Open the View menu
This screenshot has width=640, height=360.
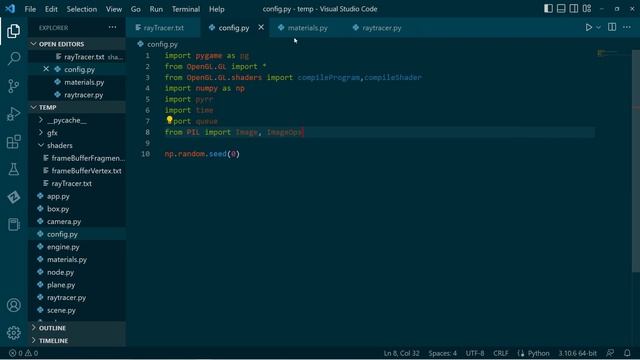point(114,9)
